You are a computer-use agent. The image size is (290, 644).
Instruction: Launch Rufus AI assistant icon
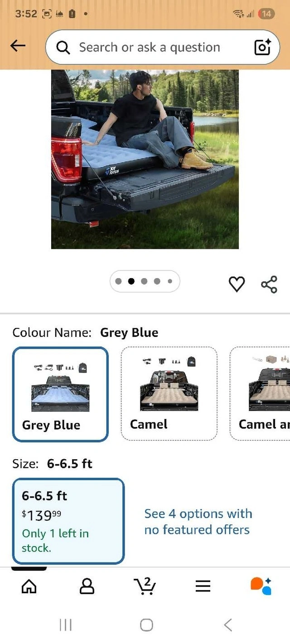tap(261, 586)
